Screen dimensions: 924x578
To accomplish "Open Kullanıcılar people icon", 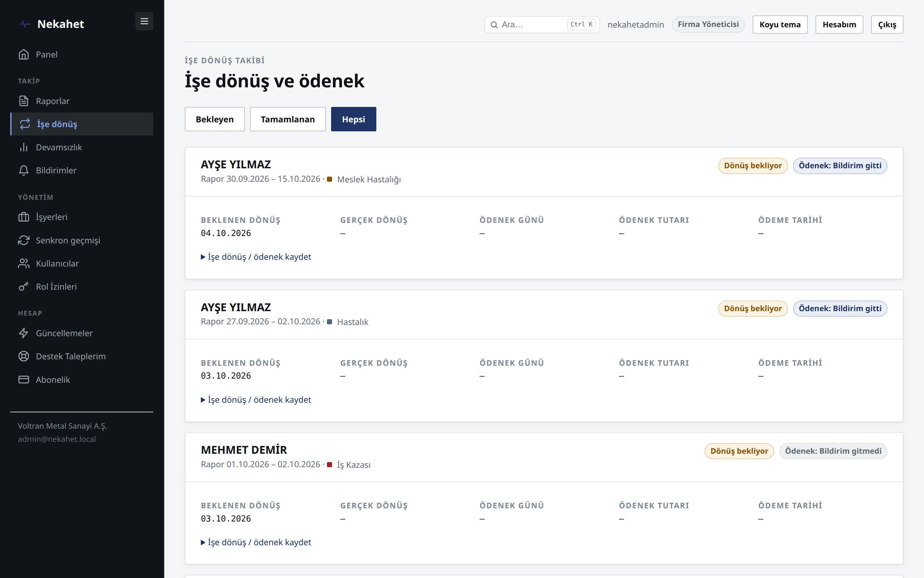I will (x=24, y=263).
